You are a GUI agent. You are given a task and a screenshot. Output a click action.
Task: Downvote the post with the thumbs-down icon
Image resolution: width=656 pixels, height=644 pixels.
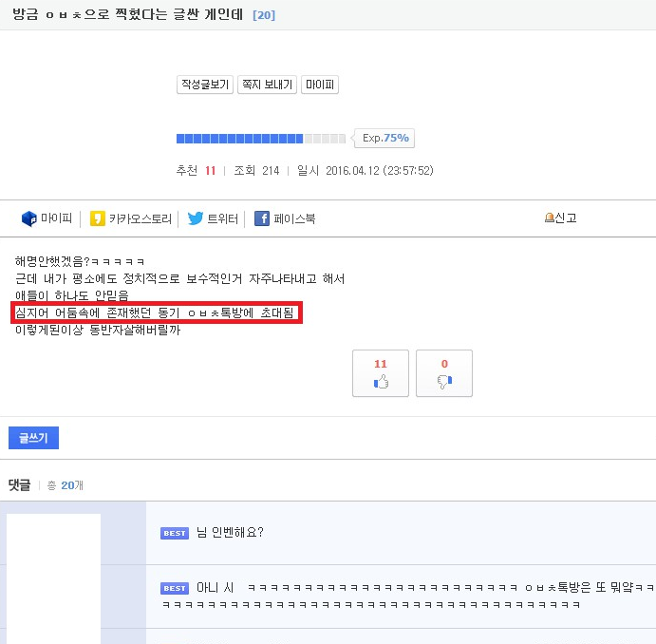444,382
